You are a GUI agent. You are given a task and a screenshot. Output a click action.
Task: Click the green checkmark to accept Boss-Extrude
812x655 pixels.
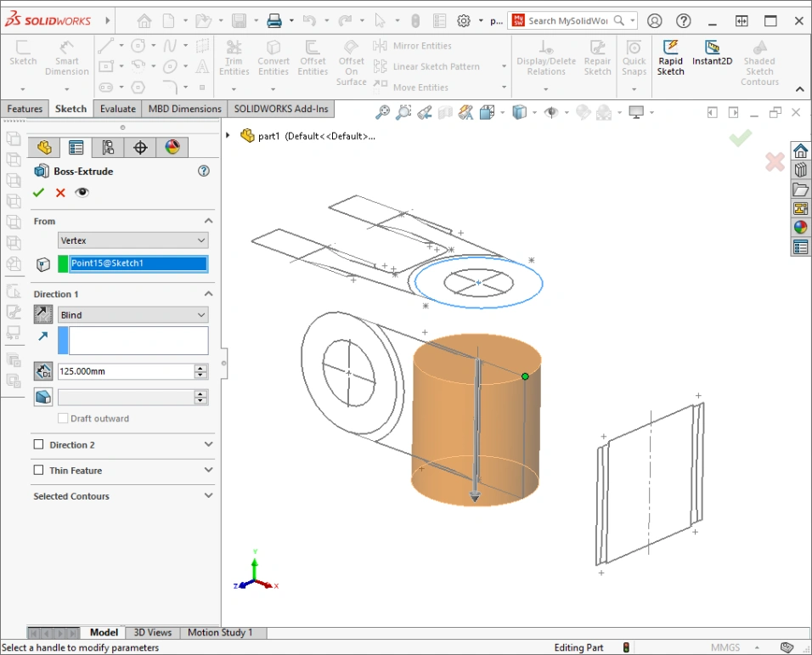38,193
